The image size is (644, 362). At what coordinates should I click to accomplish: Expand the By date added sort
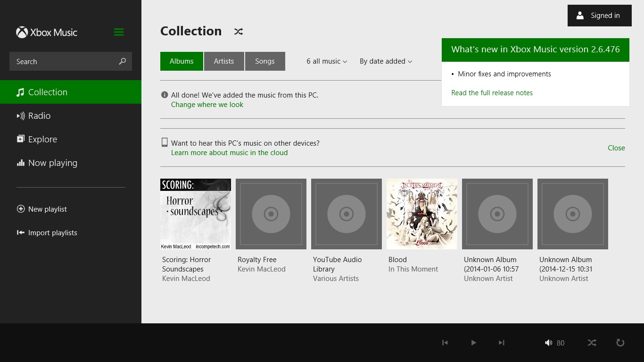pyautogui.click(x=386, y=61)
